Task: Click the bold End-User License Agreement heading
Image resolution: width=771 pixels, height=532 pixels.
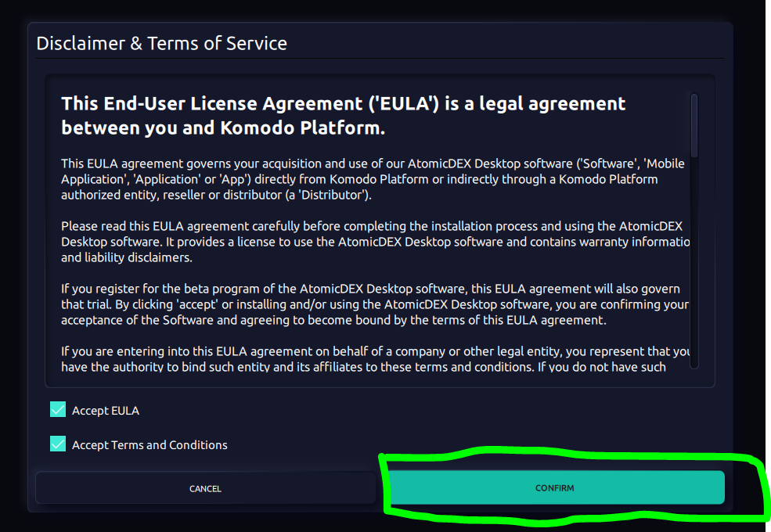Action: tap(343, 116)
